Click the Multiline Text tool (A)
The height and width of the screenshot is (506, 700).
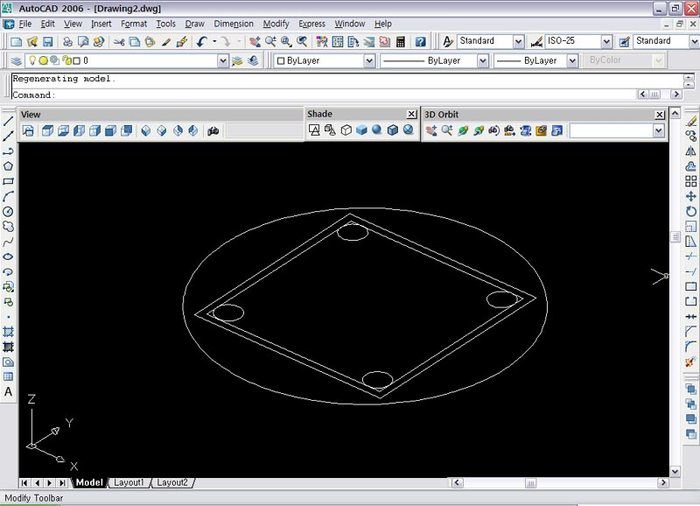coord(8,392)
